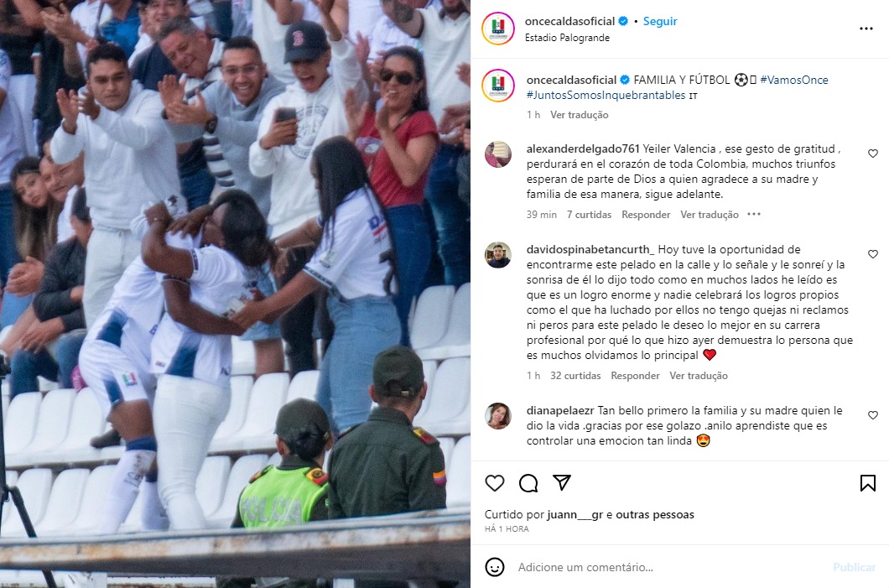Image resolution: width=889 pixels, height=588 pixels.
Task: Click the Adicione um comentário input field
Action: click(x=669, y=567)
